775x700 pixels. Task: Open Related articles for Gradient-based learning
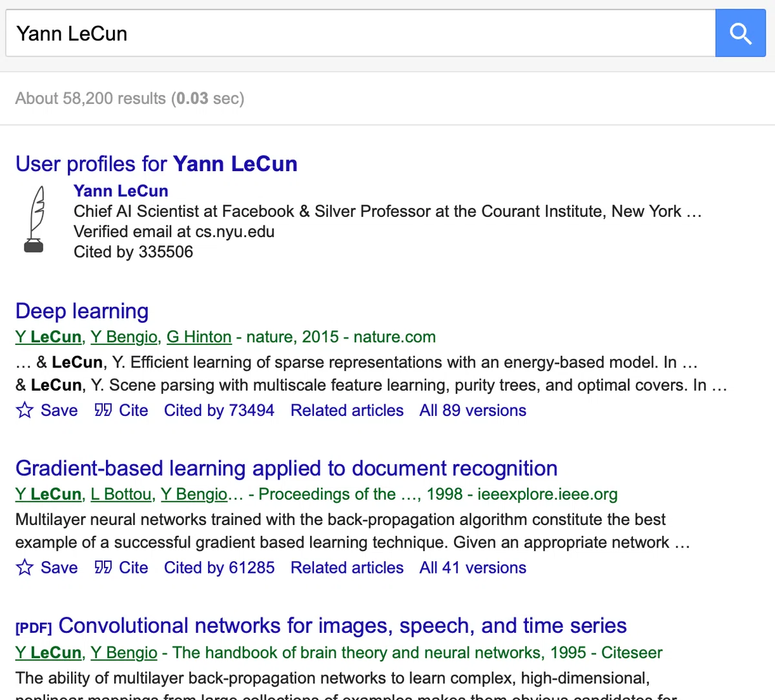pos(347,568)
